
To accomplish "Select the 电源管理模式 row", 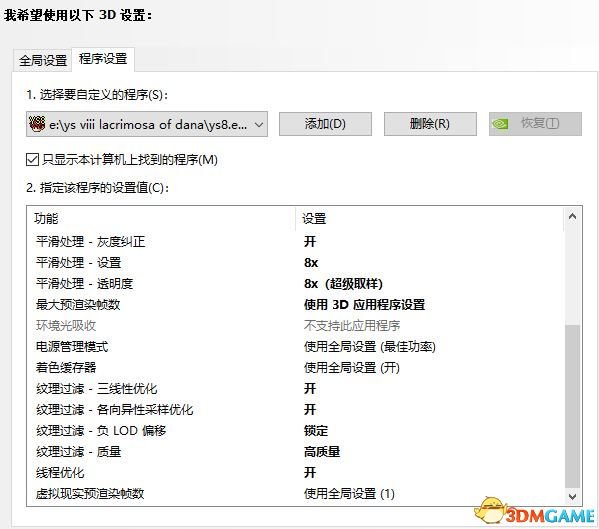I will (x=296, y=347).
